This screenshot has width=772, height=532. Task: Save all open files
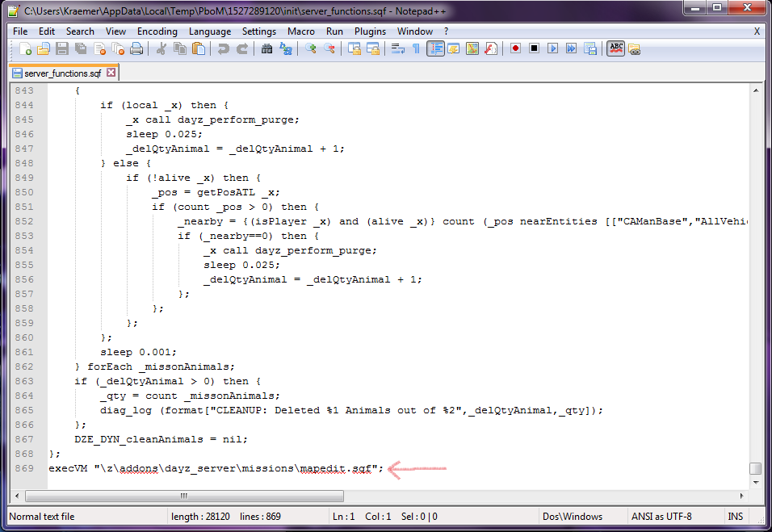coord(80,48)
